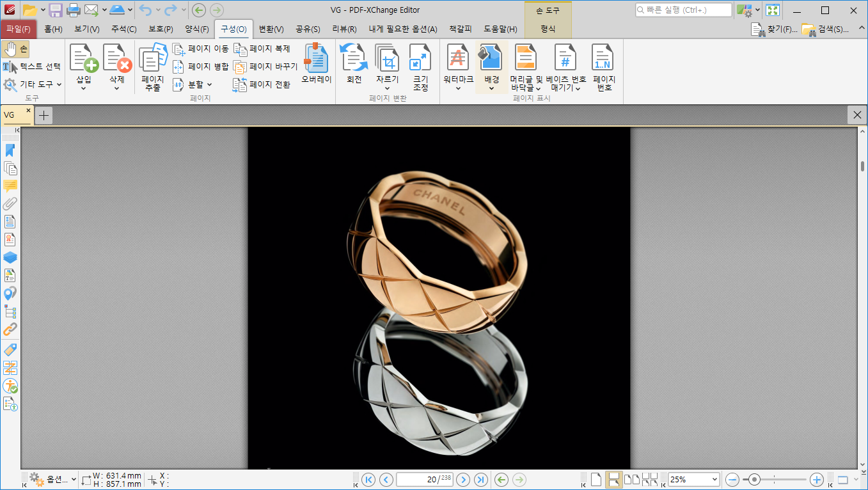Switch to the 홈(H) ribbon tab
Image resolution: width=868 pixels, height=490 pixels.
tap(53, 29)
